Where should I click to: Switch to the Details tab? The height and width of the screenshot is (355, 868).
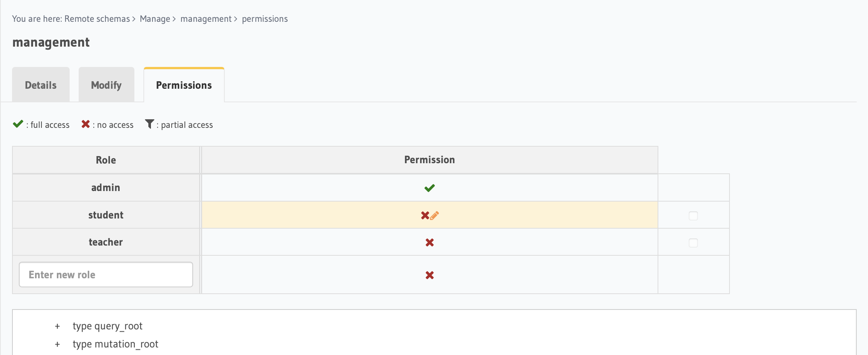41,85
